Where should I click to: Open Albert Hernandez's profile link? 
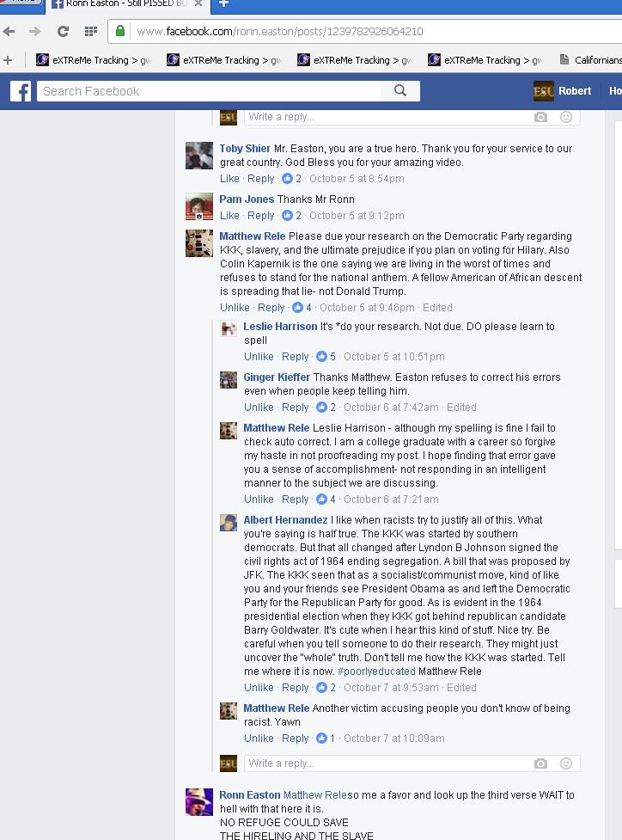(285, 520)
